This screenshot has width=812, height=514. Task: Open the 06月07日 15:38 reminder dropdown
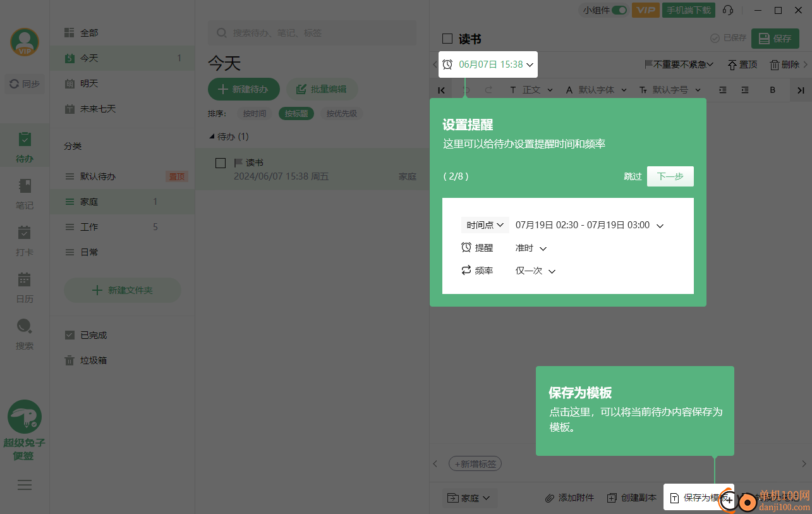pyautogui.click(x=488, y=64)
